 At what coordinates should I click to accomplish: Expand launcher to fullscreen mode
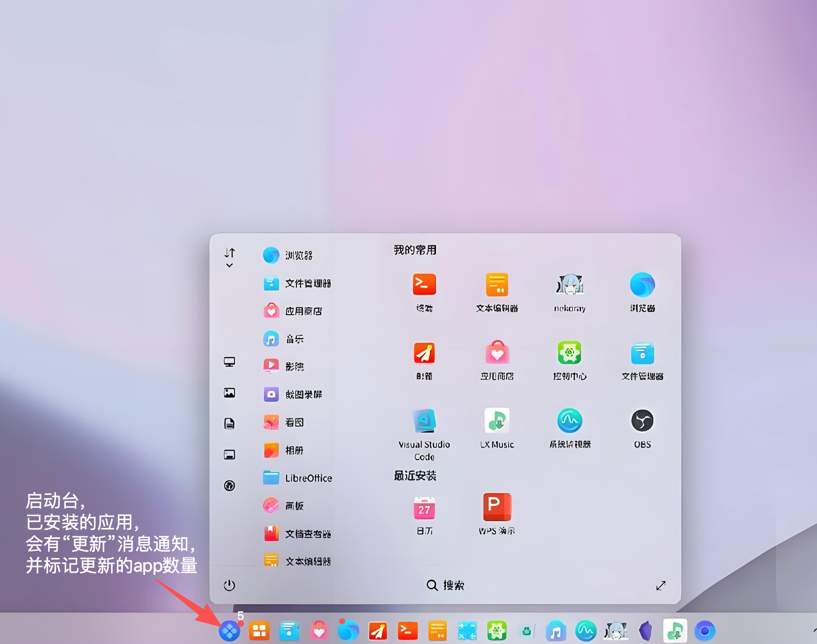(661, 585)
